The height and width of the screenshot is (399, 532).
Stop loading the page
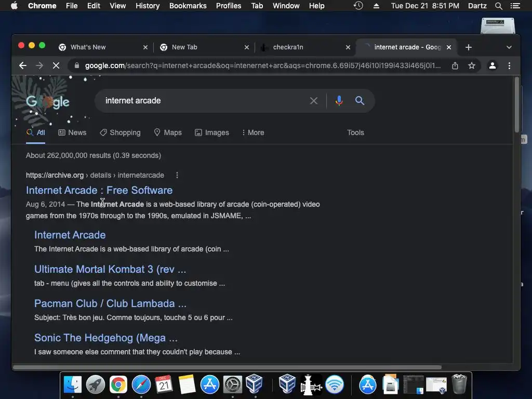point(56,65)
